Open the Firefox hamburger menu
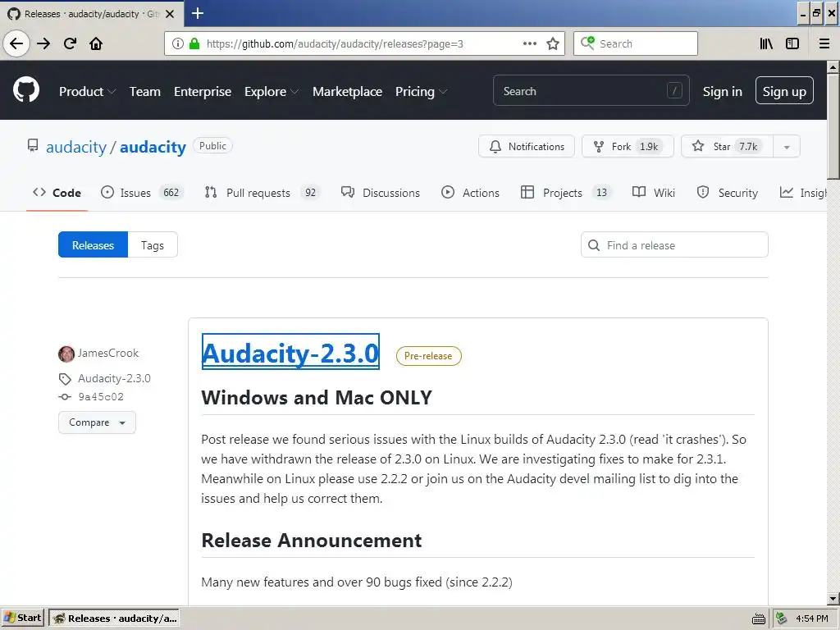 tap(824, 43)
